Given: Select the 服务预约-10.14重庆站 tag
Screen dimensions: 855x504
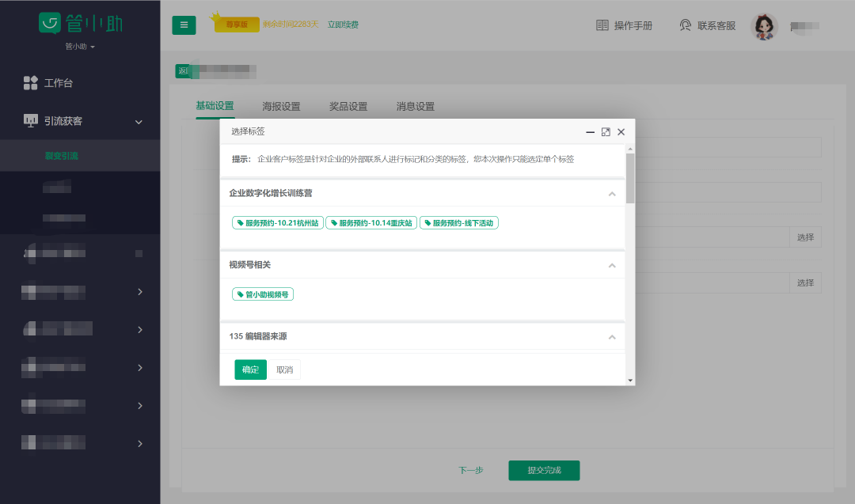Looking at the screenshot, I should (371, 223).
